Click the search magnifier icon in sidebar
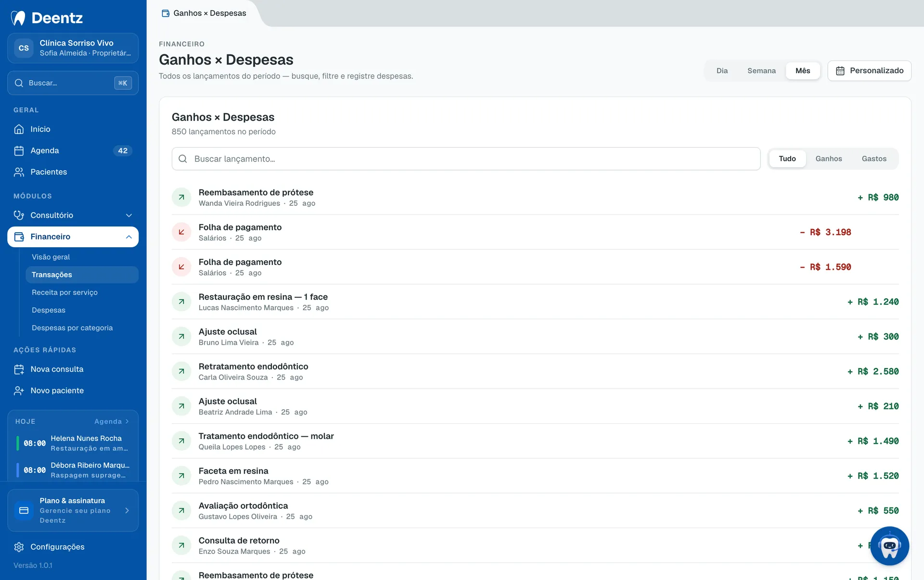Screen dimensions: 924x580 [x=19, y=83]
